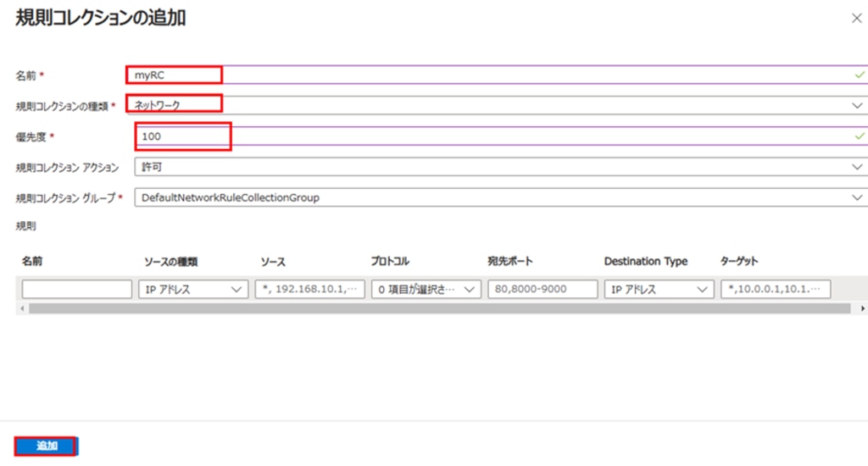Click the horizontal scrollbar track in rules table
The width and height of the screenshot is (868, 466).
point(440,308)
